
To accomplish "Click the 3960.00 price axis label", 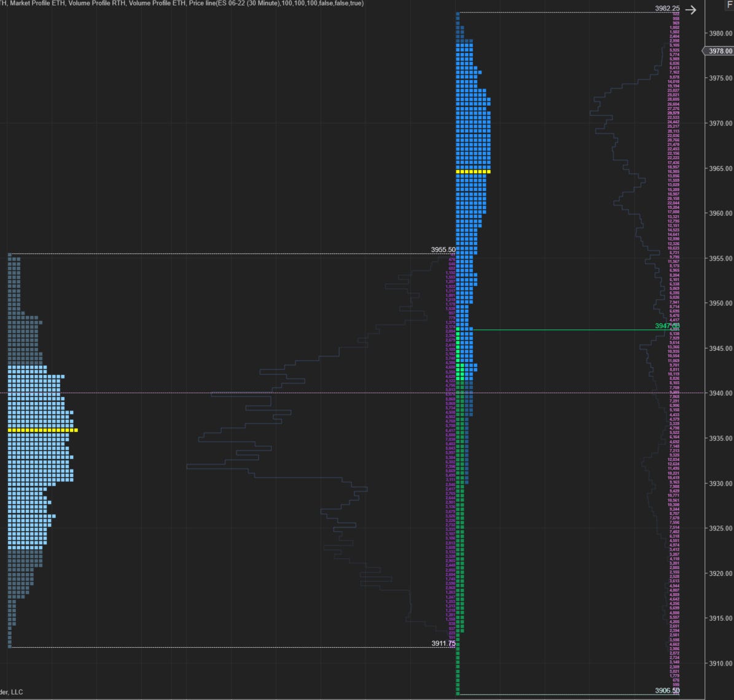I will coord(720,213).
